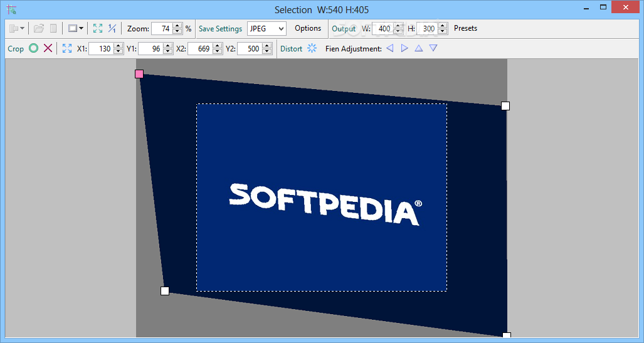Open the Presets menu
This screenshot has width=644, height=343.
(465, 28)
